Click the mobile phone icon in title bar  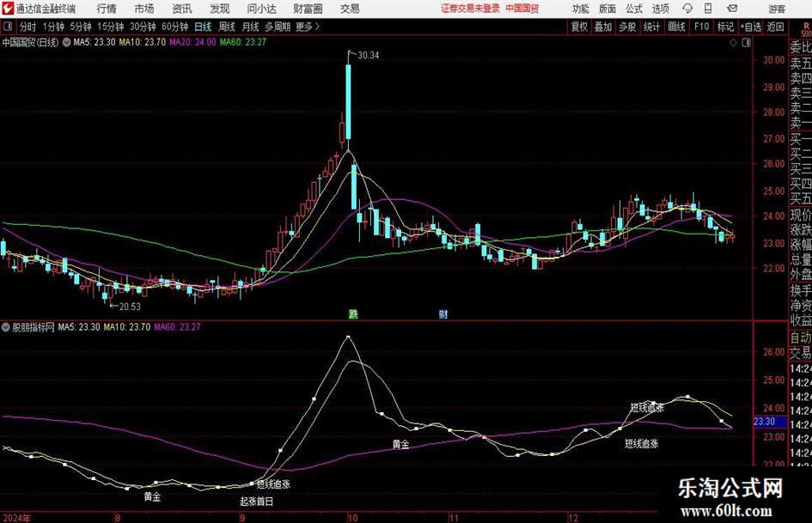(708, 9)
